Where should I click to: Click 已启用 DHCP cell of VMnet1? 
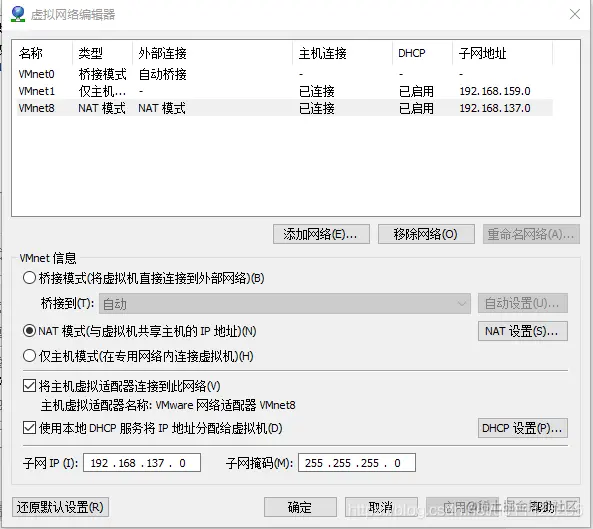[416, 91]
